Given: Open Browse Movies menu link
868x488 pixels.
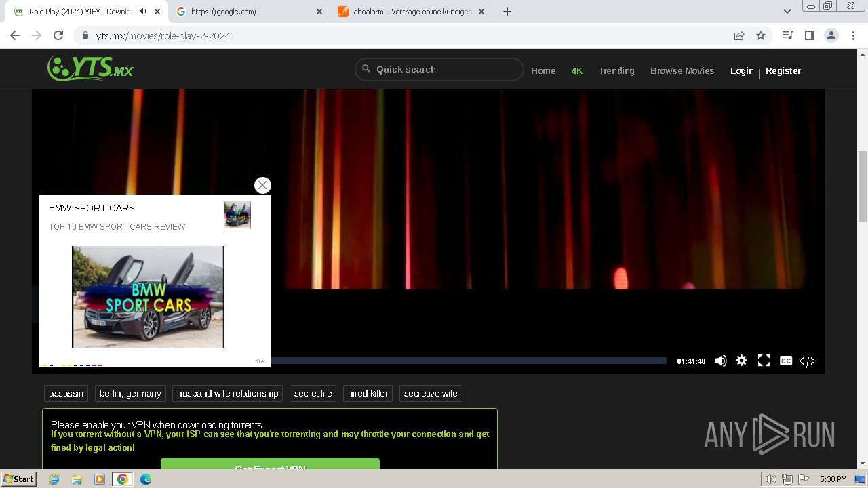Looking at the screenshot, I should click(682, 70).
